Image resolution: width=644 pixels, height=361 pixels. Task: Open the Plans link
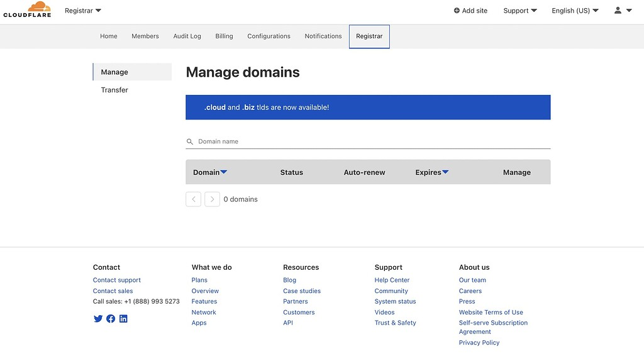point(199,280)
